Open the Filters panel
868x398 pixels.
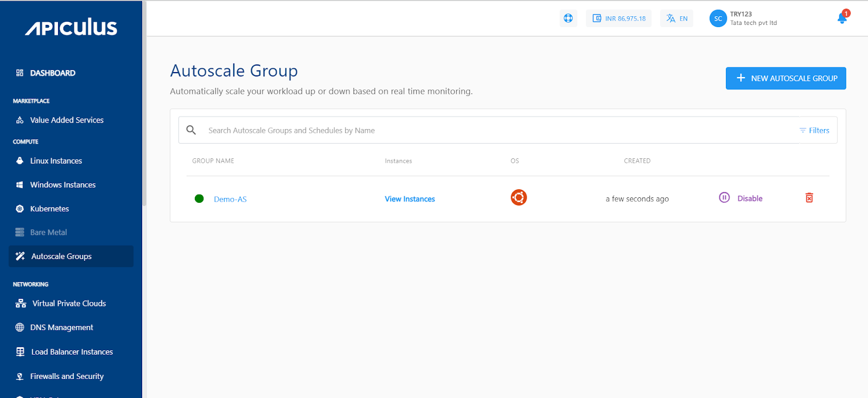pyautogui.click(x=814, y=131)
